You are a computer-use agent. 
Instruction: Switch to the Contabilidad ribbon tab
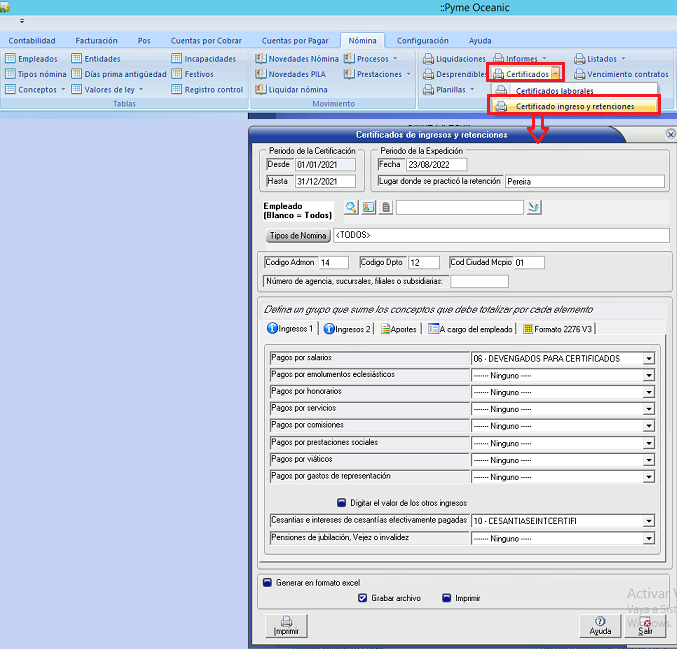tap(32, 41)
